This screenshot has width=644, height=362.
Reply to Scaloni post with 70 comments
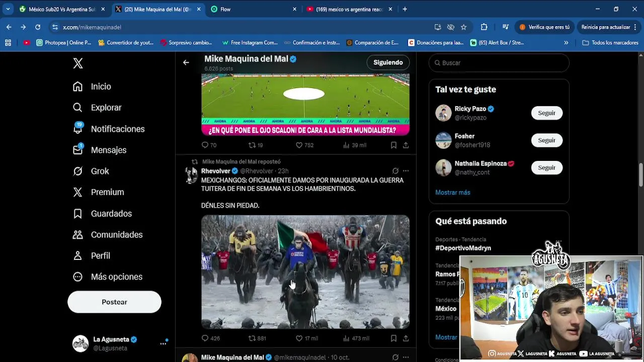[209, 145]
